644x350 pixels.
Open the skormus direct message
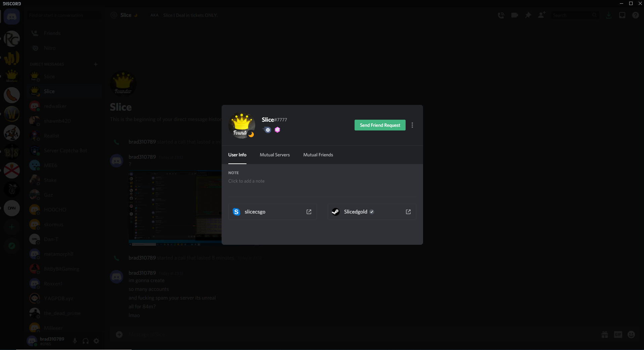point(64,225)
